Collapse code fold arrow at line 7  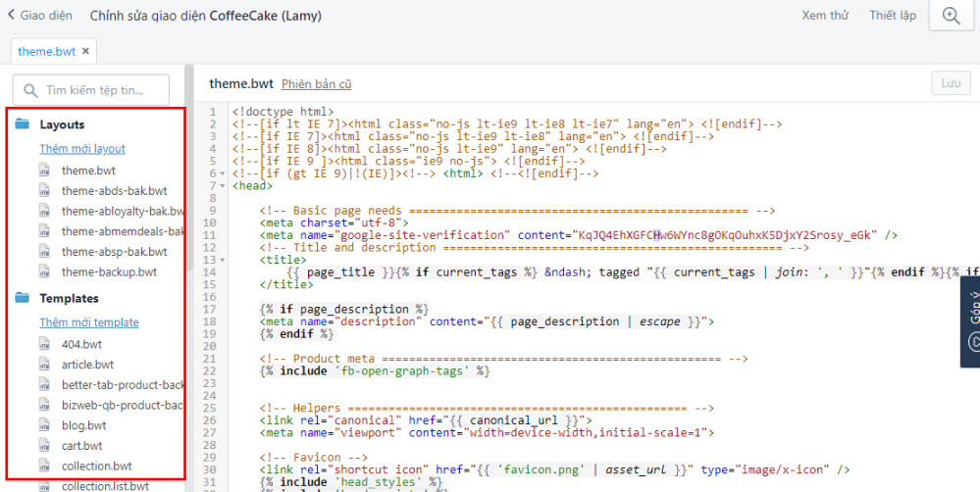[x=225, y=185]
